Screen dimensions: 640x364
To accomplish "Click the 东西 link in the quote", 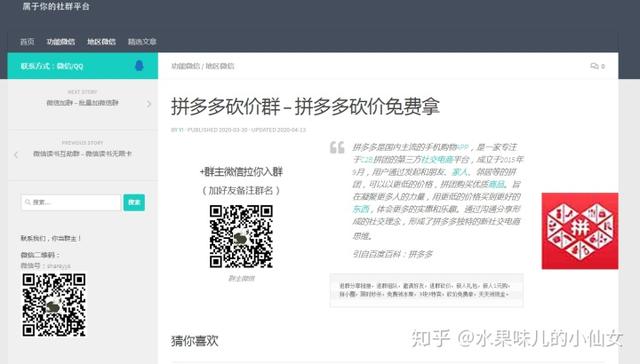I will 361,209.
